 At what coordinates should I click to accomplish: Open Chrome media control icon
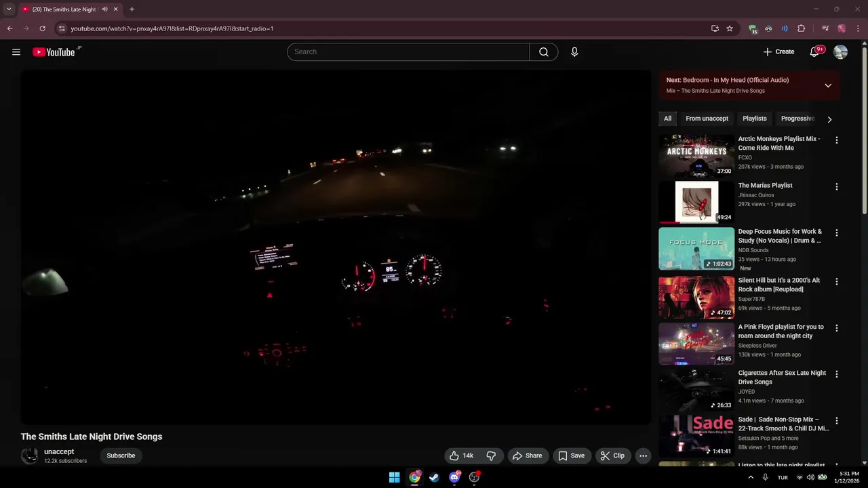[825, 28]
